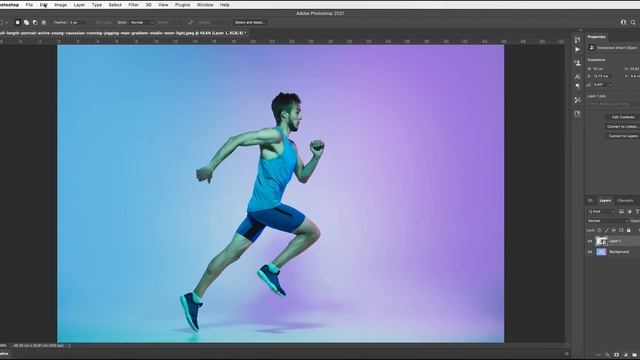Click the rotation angle field
The width and height of the screenshot is (640, 360).
(600, 84)
